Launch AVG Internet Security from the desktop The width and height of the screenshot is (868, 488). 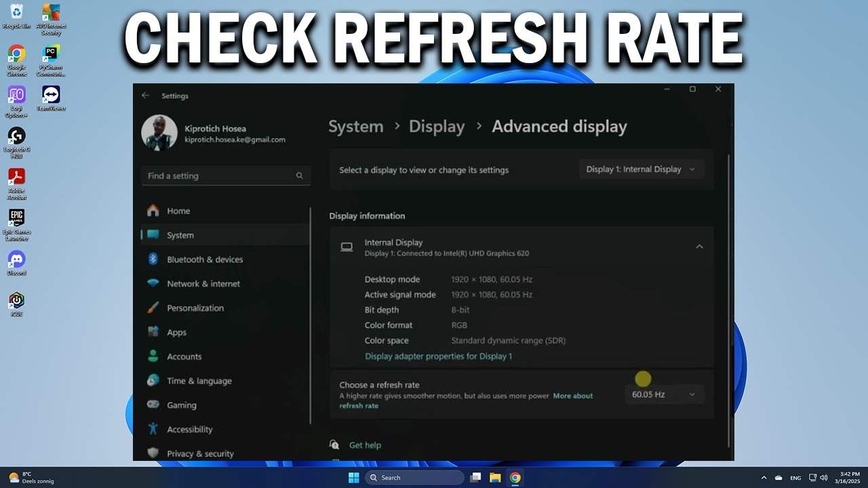(x=51, y=19)
